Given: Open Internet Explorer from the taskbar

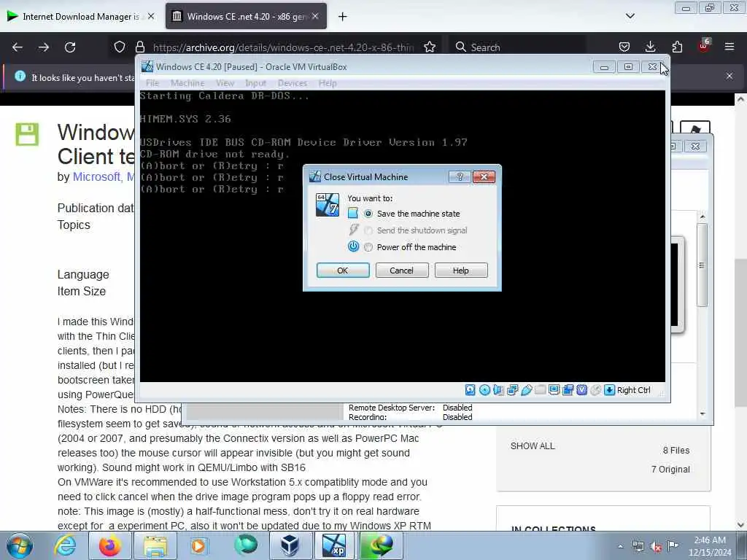Looking at the screenshot, I should pyautogui.click(x=65, y=545).
